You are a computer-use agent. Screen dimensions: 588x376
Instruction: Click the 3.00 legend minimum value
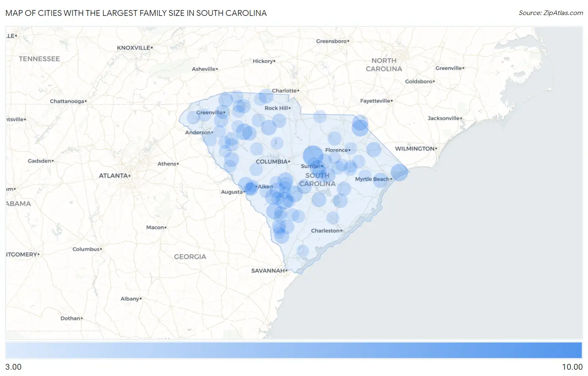pyautogui.click(x=13, y=367)
